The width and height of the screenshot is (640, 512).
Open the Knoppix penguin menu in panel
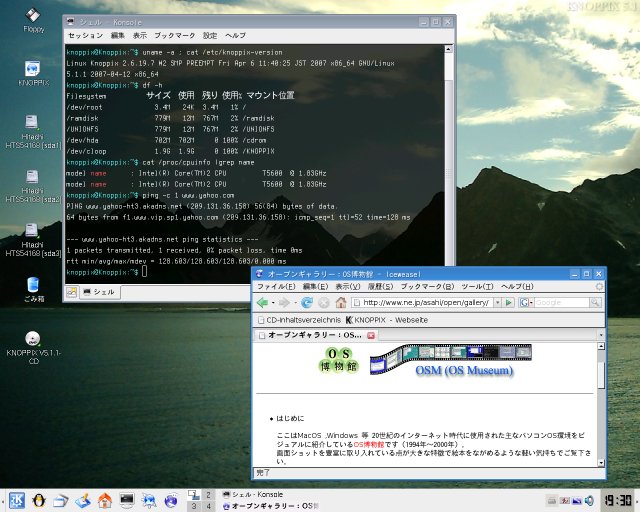[39, 500]
